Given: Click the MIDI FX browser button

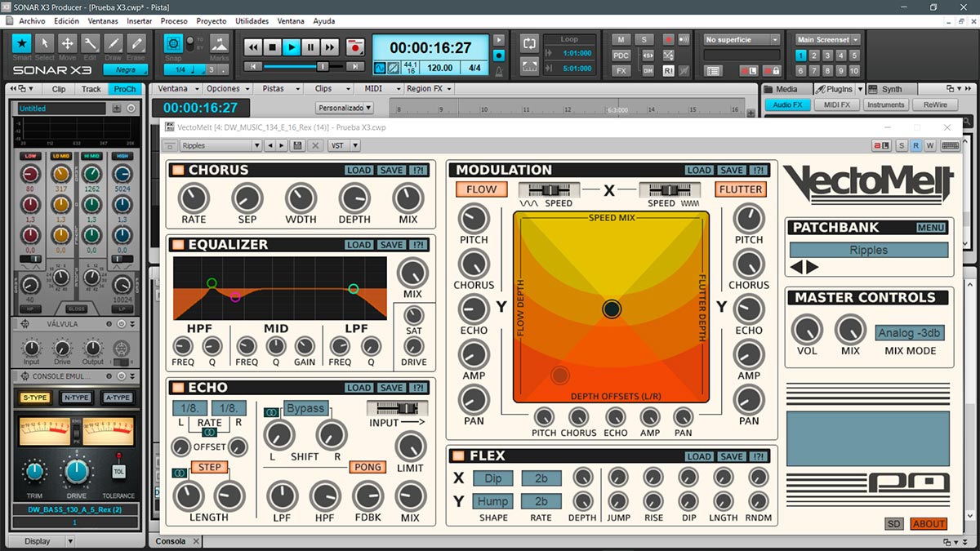Looking at the screenshot, I should click(836, 104).
